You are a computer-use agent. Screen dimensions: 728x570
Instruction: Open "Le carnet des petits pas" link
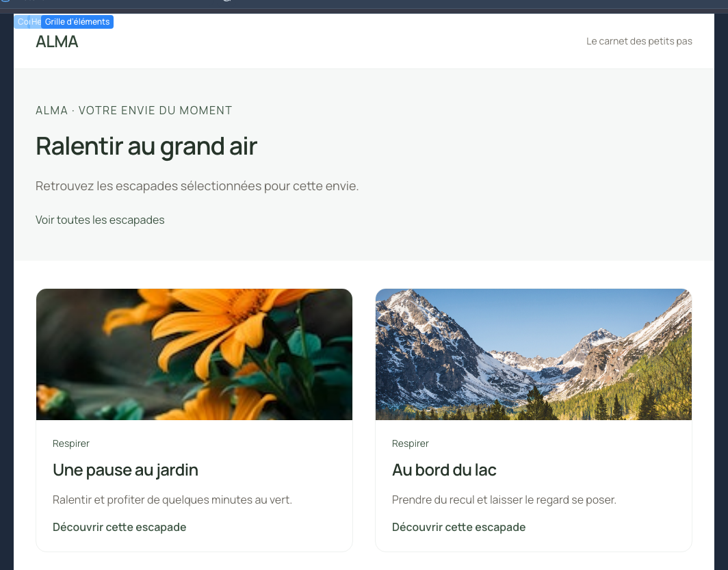[x=639, y=41]
